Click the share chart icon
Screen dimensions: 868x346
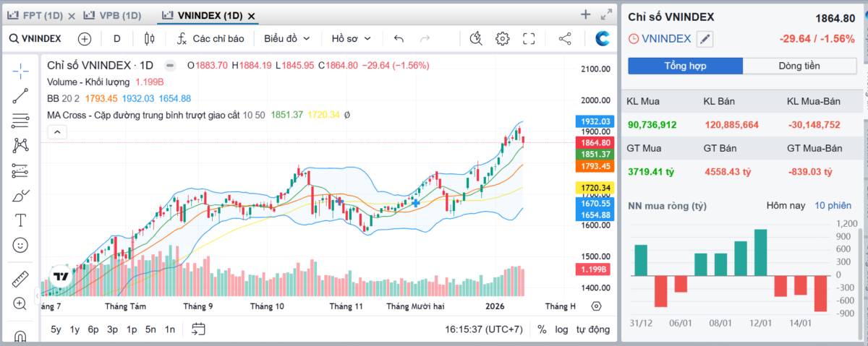coord(566,39)
